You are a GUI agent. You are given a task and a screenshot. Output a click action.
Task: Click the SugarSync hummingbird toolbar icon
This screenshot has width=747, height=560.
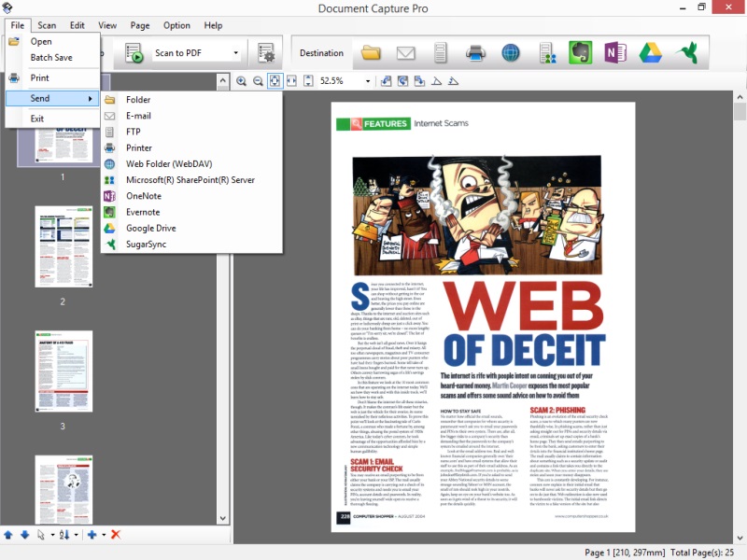coord(687,52)
